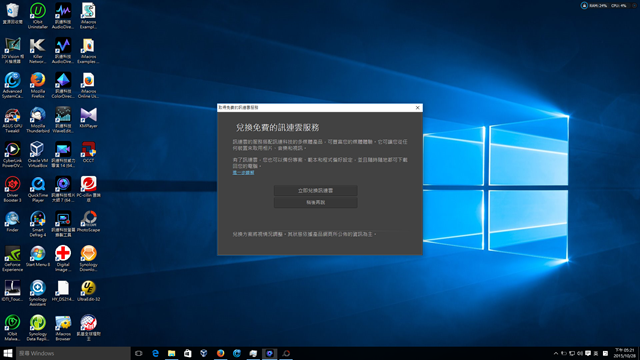Show hidden system tray icons chevron
The height and width of the screenshot is (360, 640).
pyautogui.click(x=556, y=353)
